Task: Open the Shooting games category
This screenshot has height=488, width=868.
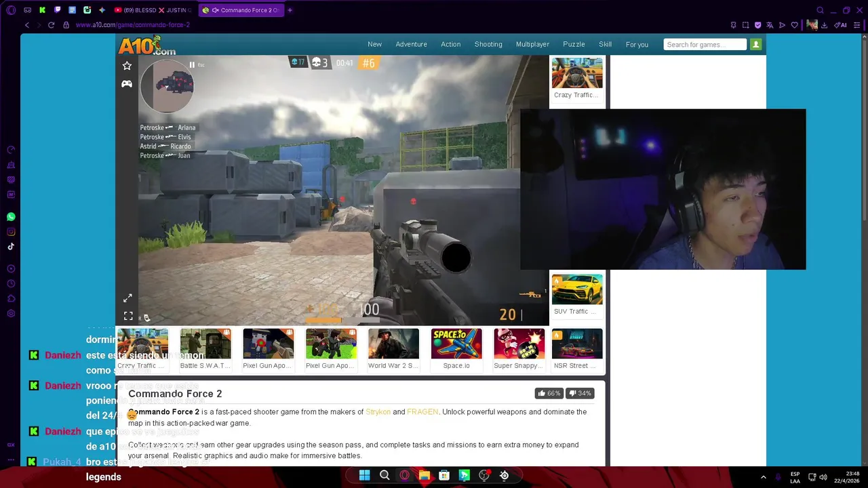Action: tap(488, 44)
